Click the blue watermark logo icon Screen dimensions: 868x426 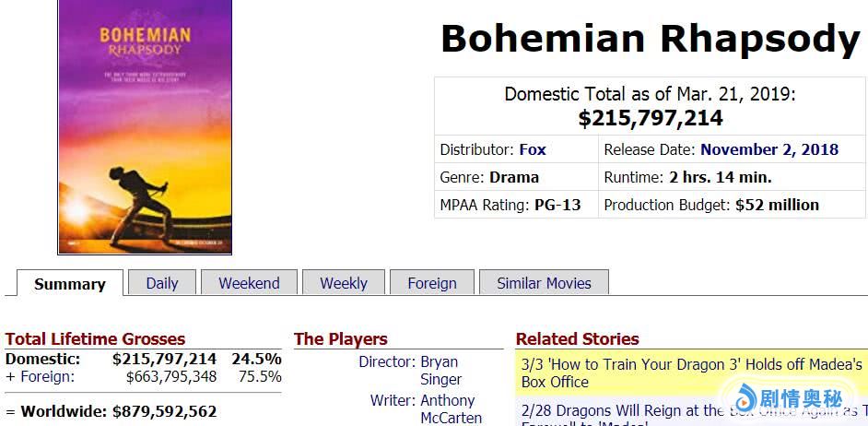click(x=744, y=399)
